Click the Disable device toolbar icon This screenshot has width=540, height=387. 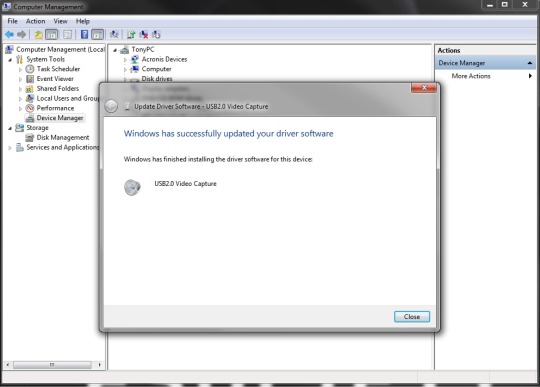tap(156, 34)
